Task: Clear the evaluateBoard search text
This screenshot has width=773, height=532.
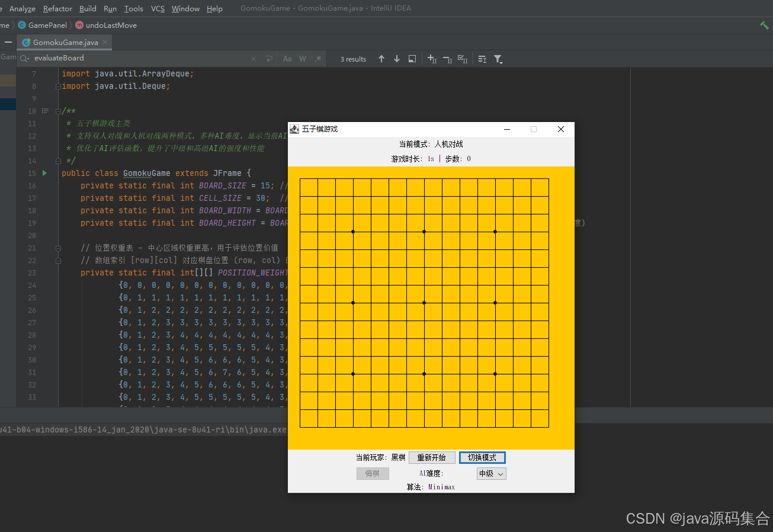Action: (254, 59)
